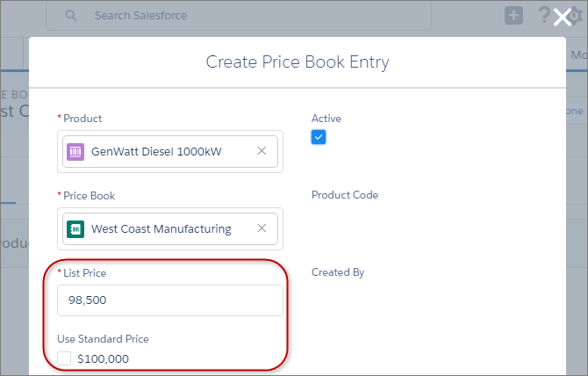Click the Price Book lookup field
The height and width of the screenshot is (376, 588).
tap(170, 229)
